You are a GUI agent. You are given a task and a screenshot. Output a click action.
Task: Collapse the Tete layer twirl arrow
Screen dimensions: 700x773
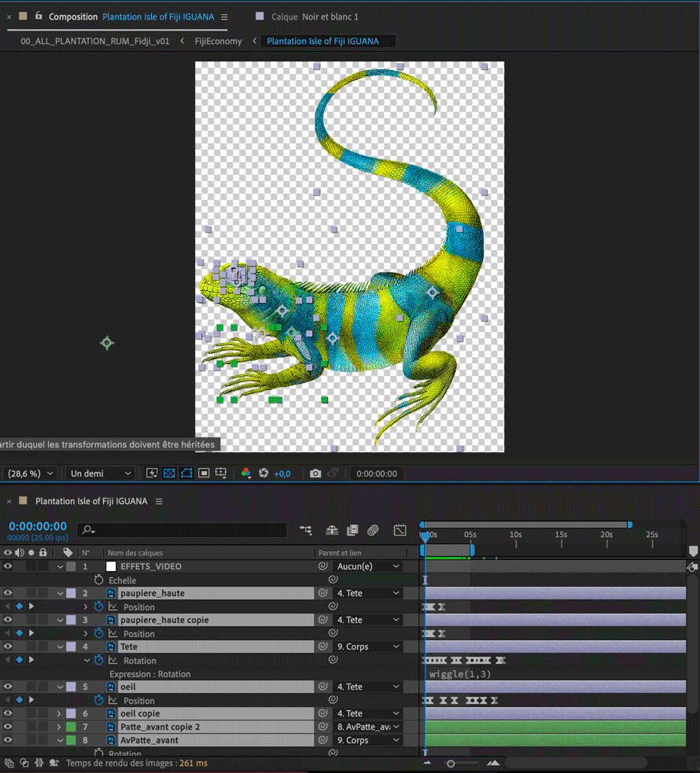coord(60,646)
